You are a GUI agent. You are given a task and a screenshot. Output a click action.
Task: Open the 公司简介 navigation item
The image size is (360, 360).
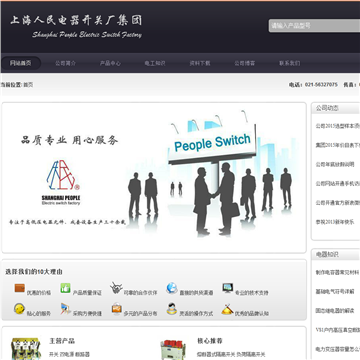tap(65, 63)
